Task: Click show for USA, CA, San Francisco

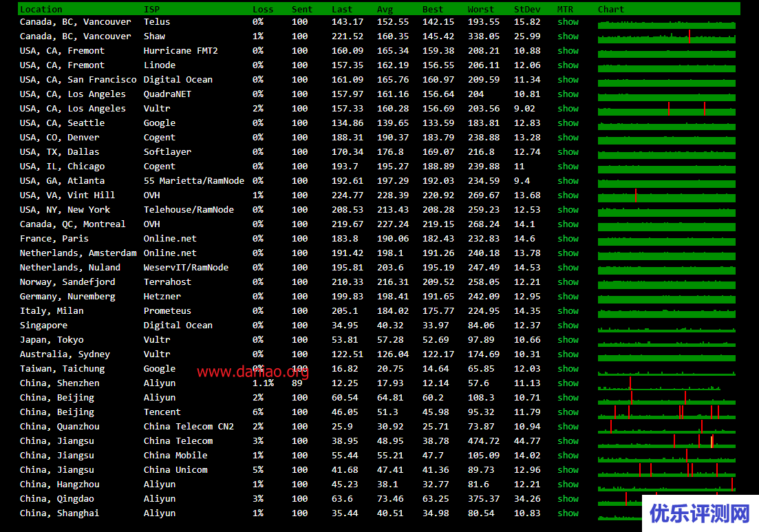Action: coord(568,80)
